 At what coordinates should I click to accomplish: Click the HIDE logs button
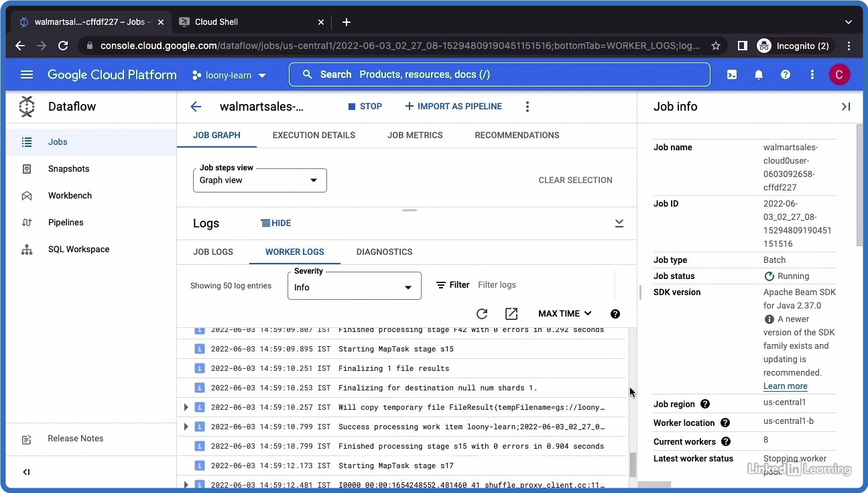(x=275, y=223)
